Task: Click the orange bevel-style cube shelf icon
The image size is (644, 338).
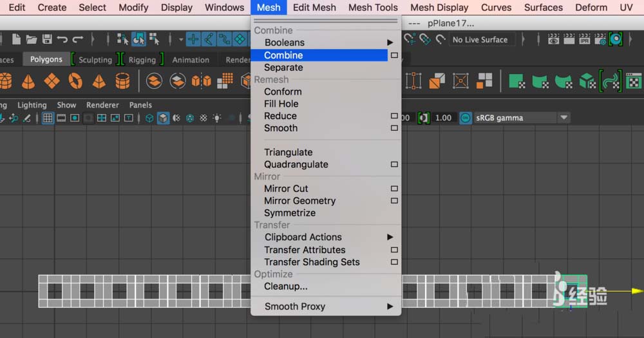Action: pos(437,81)
